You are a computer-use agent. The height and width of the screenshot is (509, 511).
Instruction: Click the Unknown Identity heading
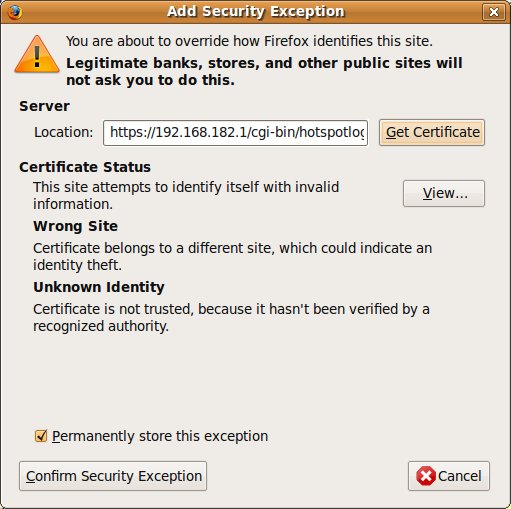(99, 287)
